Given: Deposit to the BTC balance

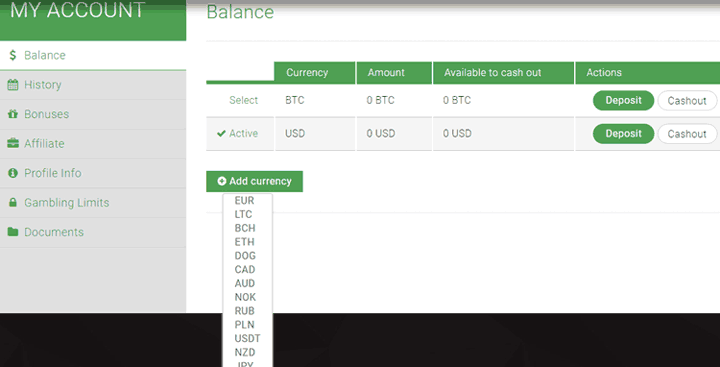Looking at the screenshot, I should click(623, 101).
